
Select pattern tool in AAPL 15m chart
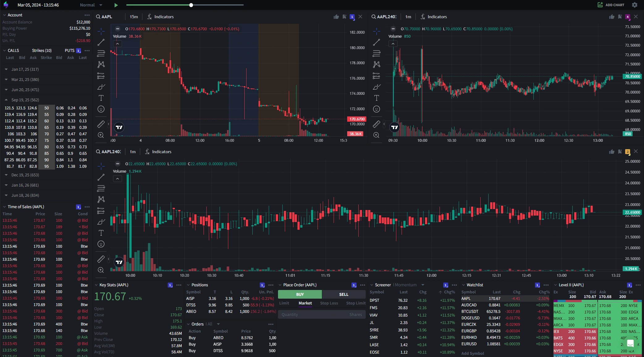[x=101, y=64]
